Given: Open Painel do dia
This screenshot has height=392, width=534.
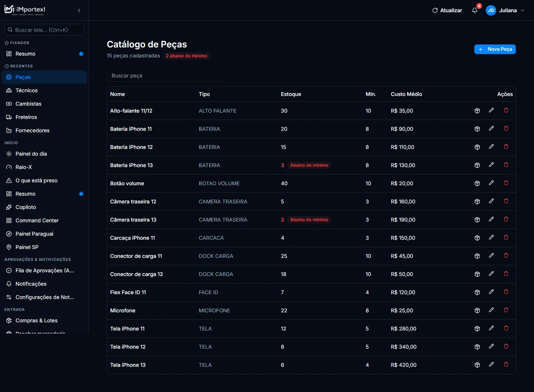Looking at the screenshot, I should (x=44, y=154).
